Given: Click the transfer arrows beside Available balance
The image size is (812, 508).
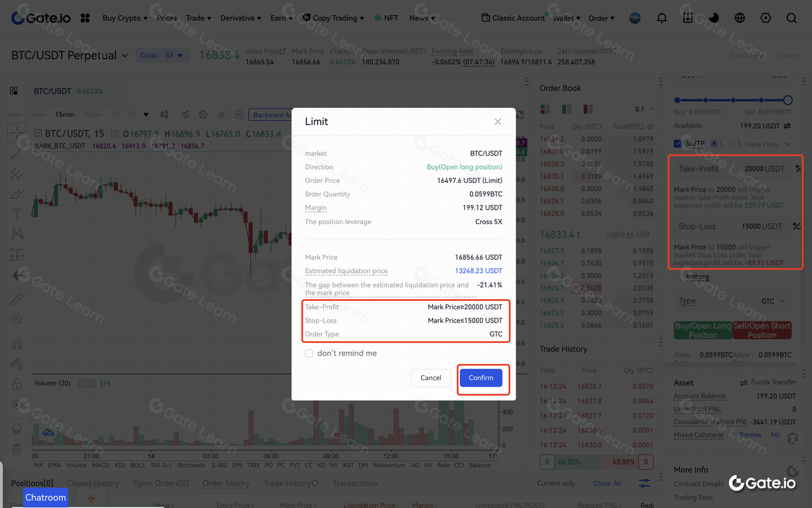Looking at the screenshot, I should pos(787,126).
